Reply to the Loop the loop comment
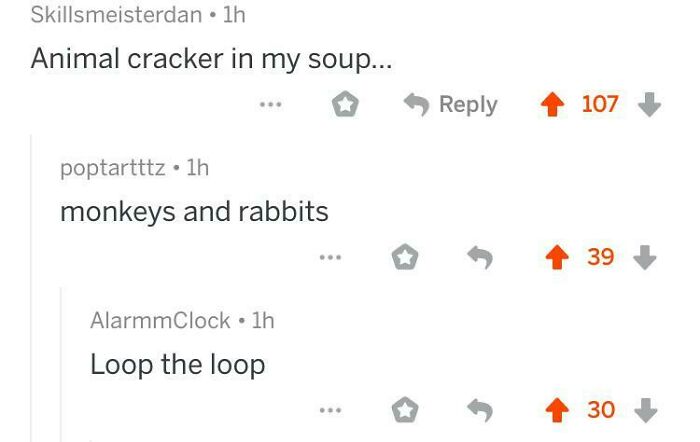 point(480,410)
